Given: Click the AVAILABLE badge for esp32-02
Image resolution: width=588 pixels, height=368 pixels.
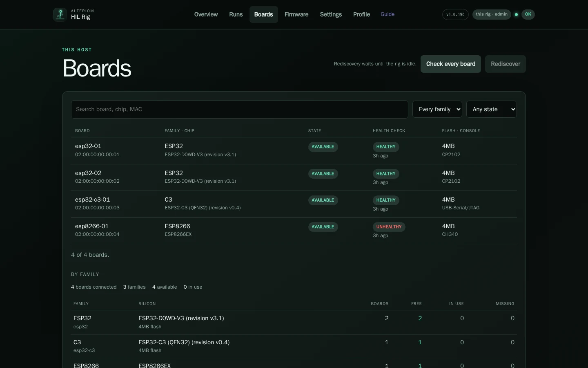Looking at the screenshot, I should (x=323, y=174).
